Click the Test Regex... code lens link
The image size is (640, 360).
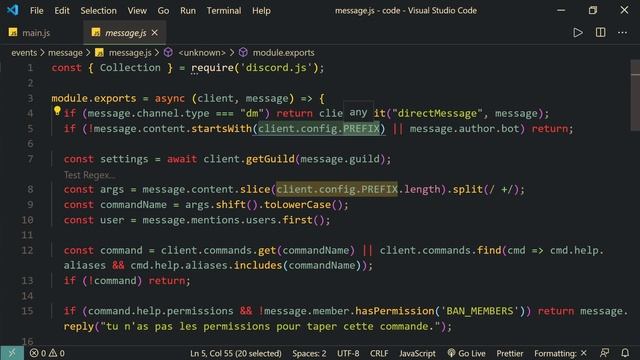coord(89,175)
